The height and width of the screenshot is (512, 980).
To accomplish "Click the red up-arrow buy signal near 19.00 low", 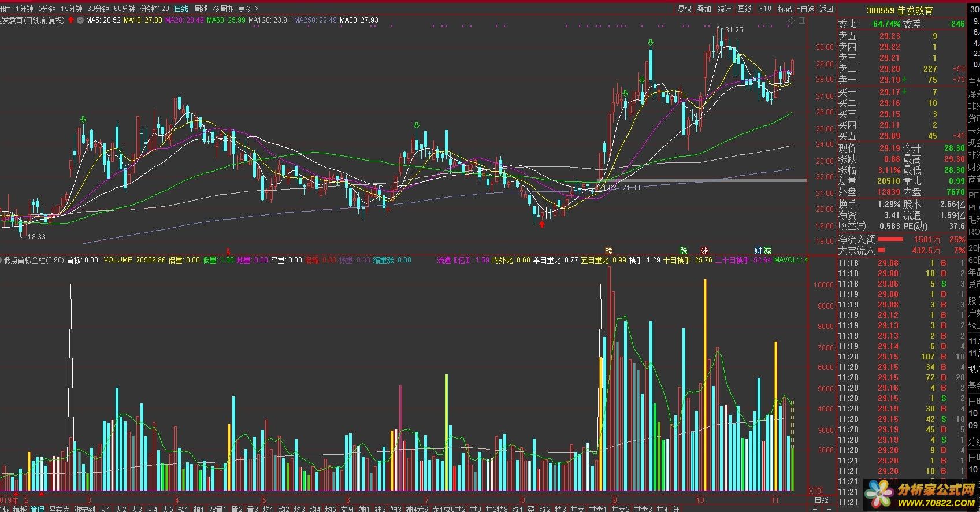I will [x=542, y=224].
